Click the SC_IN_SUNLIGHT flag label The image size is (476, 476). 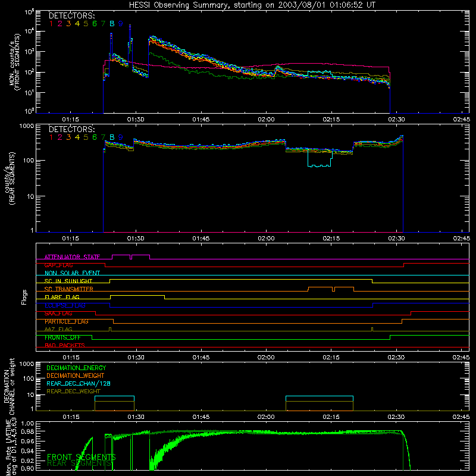pyautogui.click(x=68, y=281)
